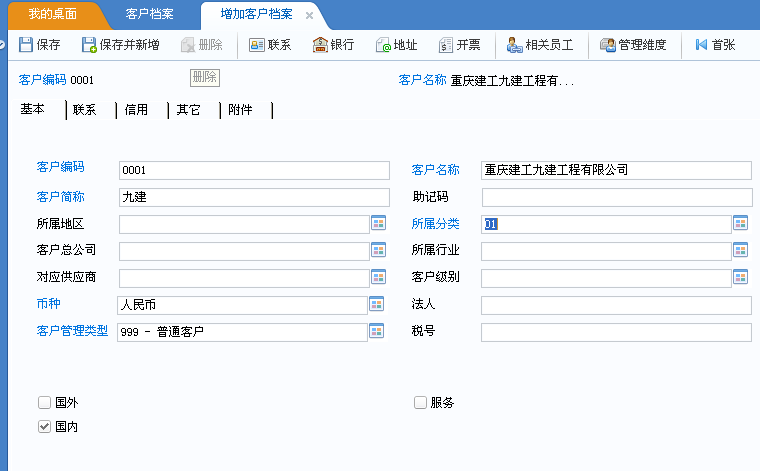The width and height of the screenshot is (760, 471).
Task: Click the Save and New (保存并新增) icon
Action: click(x=89, y=45)
